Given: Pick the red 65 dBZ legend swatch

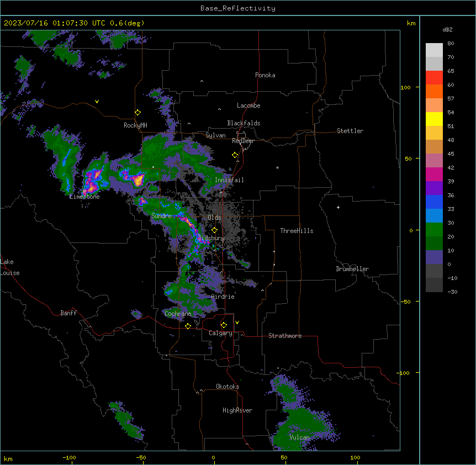Looking at the screenshot, I should tap(434, 78).
